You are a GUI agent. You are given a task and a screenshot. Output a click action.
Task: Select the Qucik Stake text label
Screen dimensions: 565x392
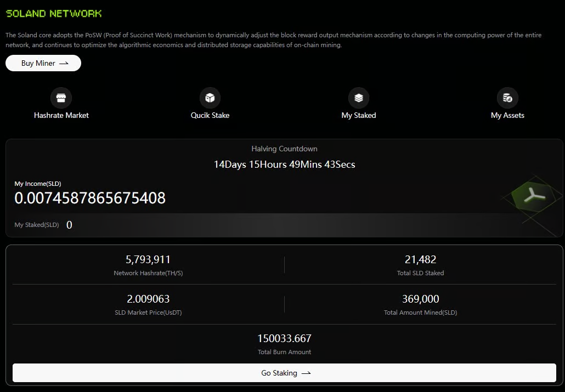210,116
